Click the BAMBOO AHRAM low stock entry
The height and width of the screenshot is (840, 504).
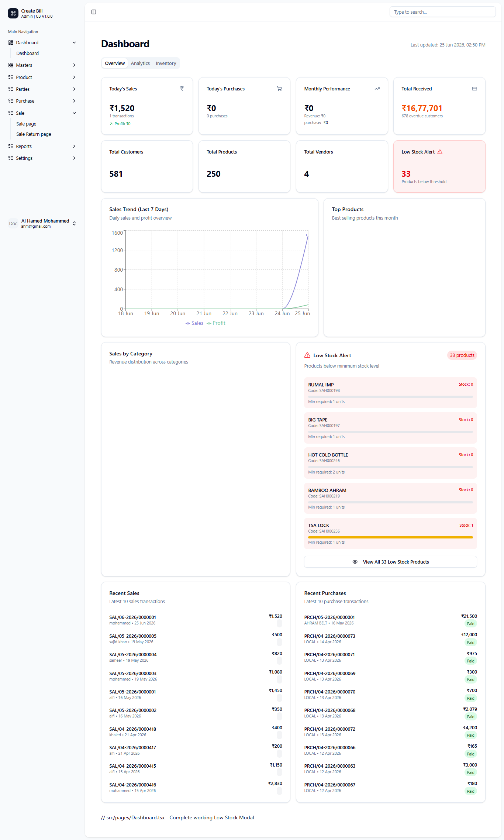pos(390,498)
